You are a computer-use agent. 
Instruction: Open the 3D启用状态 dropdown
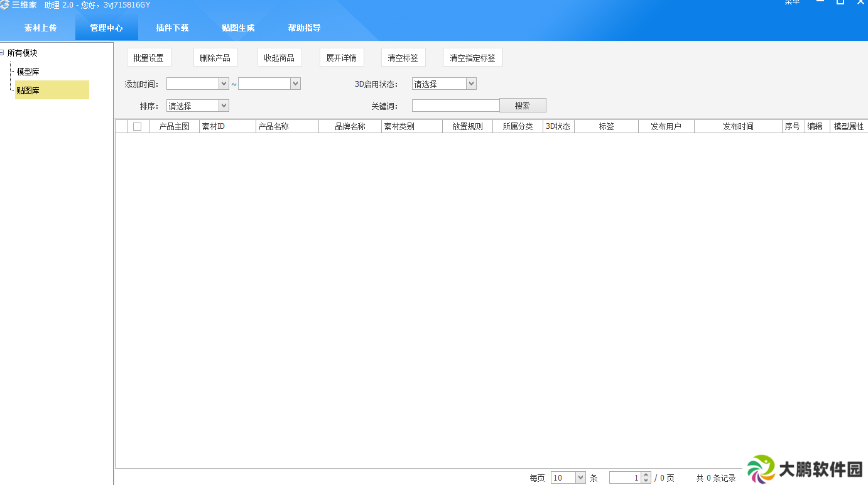471,84
